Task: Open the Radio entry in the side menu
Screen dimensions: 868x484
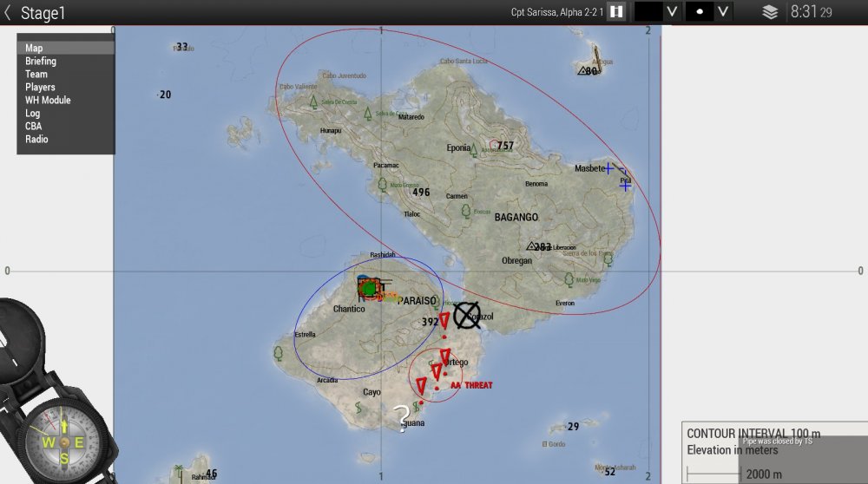Action: [x=36, y=140]
